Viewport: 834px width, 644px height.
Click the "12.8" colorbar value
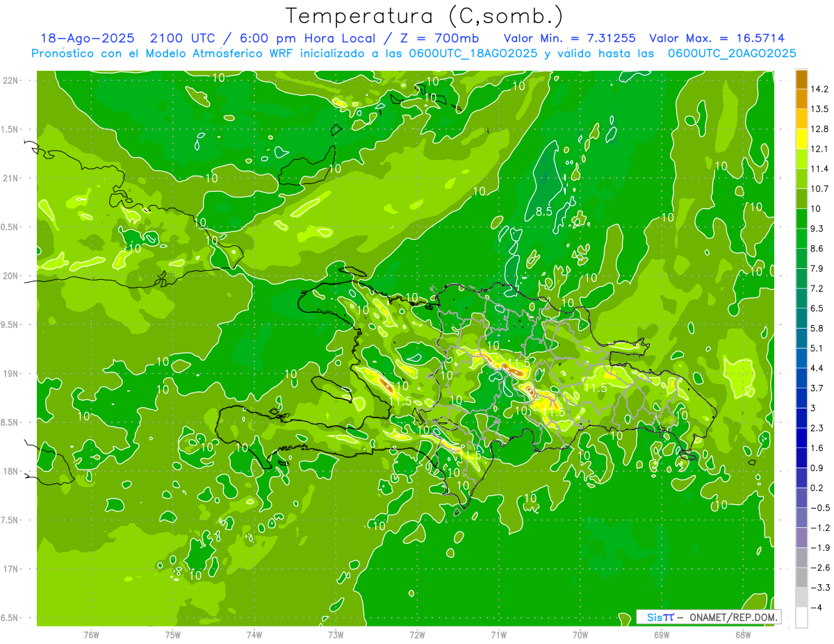(819, 129)
